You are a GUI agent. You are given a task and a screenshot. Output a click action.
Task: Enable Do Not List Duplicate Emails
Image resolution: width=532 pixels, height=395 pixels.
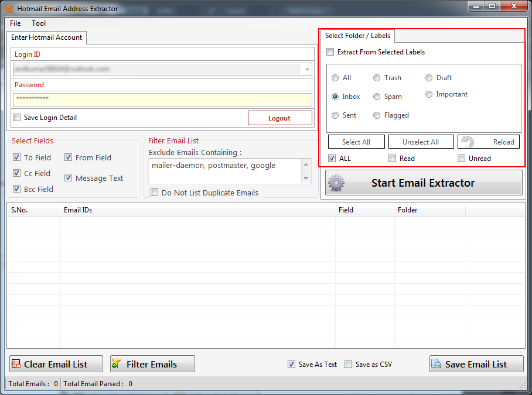(154, 193)
